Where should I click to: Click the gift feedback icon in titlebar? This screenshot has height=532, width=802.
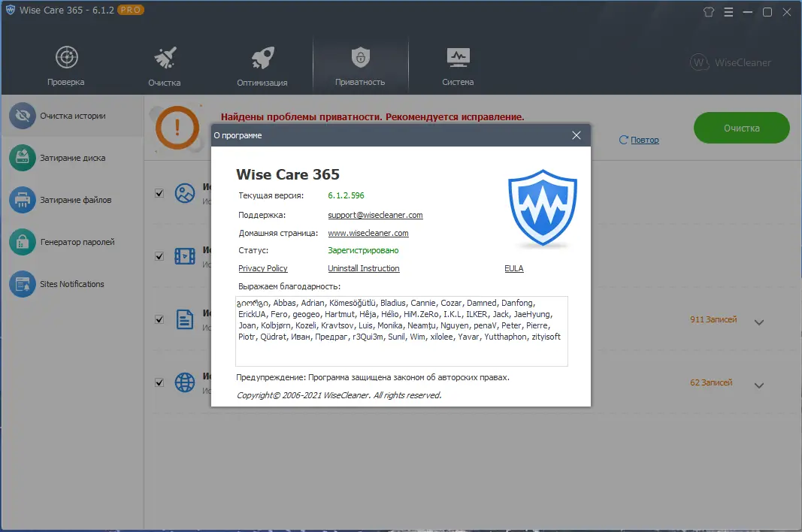(708, 12)
